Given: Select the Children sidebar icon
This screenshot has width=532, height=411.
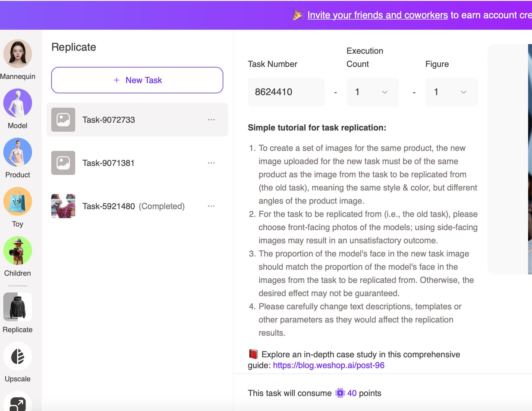Looking at the screenshot, I should (x=18, y=250).
